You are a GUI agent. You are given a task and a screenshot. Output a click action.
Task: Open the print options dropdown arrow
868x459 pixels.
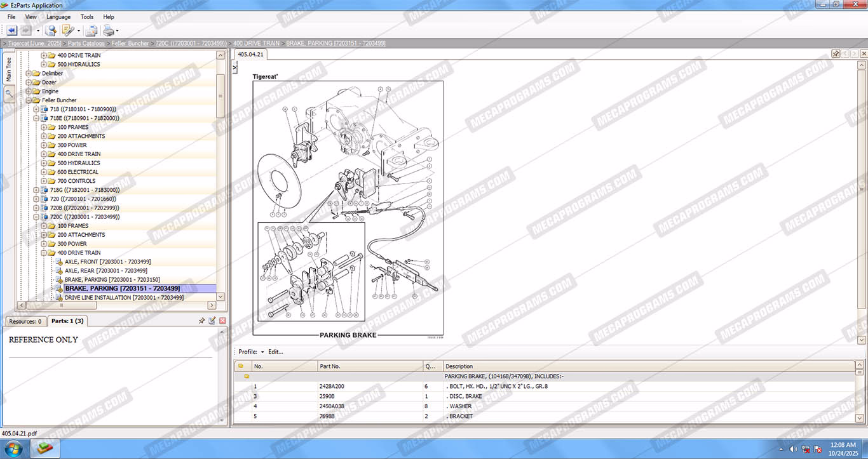118,30
